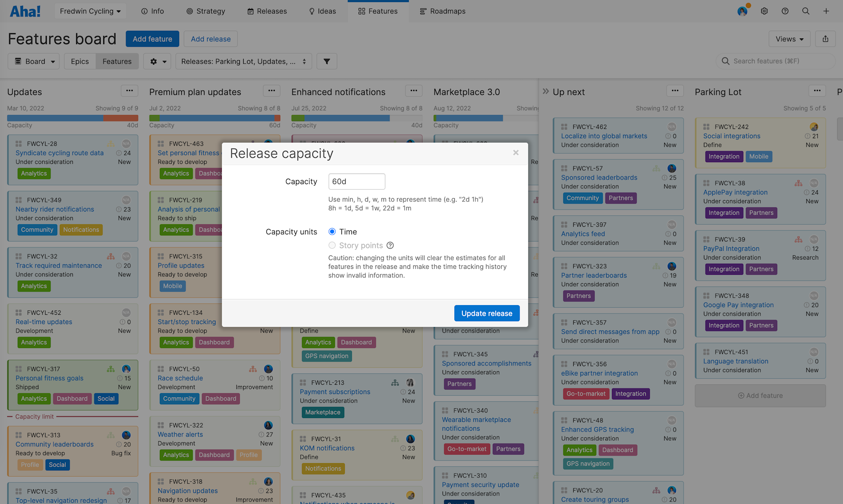Open the search magnifier in top bar
Image resolution: width=843 pixels, height=504 pixels.
(805, 11)
